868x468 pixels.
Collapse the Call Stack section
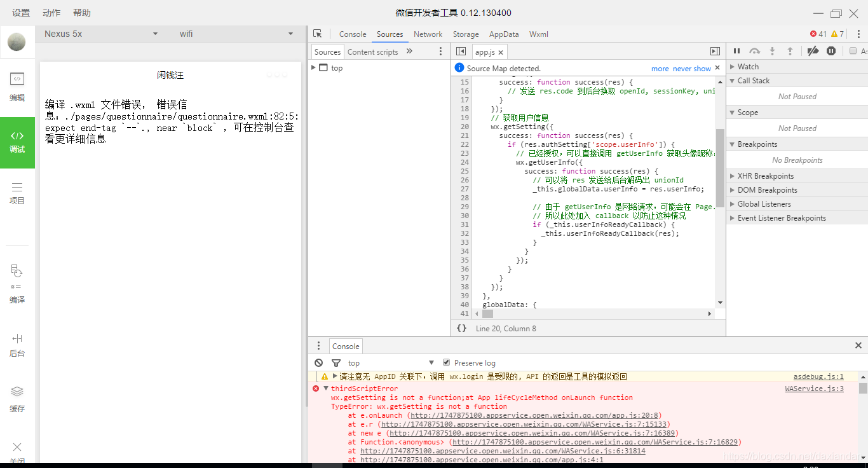tap(797, 80)
